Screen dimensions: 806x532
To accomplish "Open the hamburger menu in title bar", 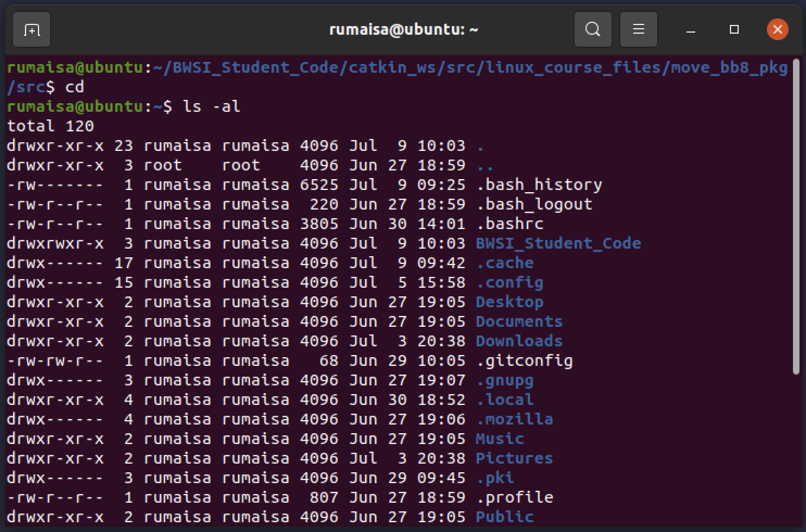I will (x=638, y=29).
